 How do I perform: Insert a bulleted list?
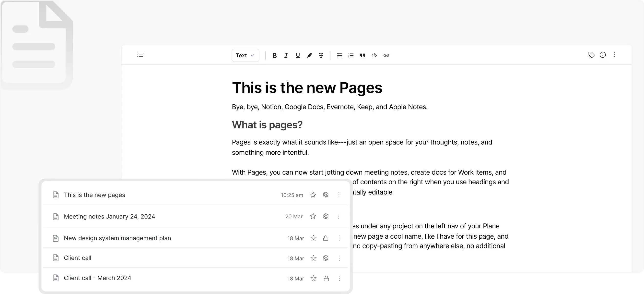339,55
